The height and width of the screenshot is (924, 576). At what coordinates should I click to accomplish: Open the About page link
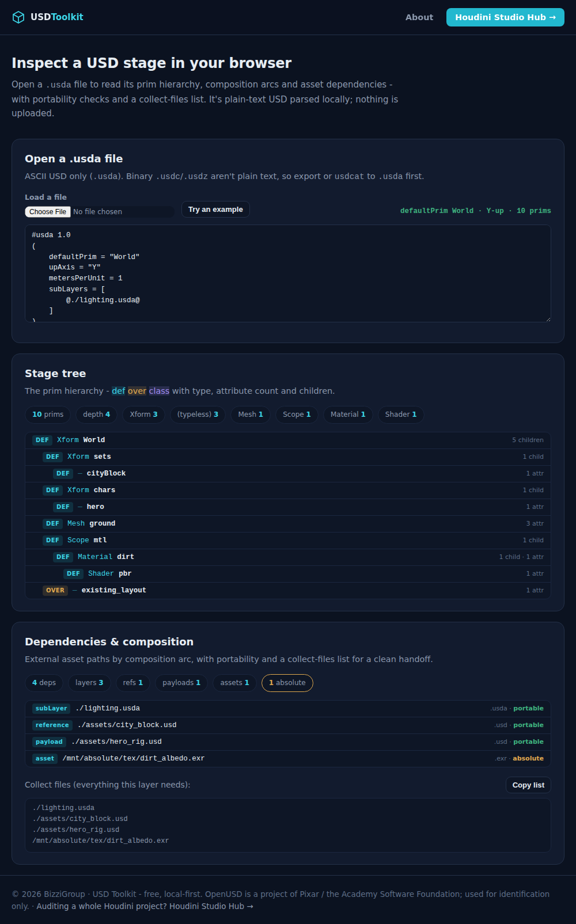[419, 17]
